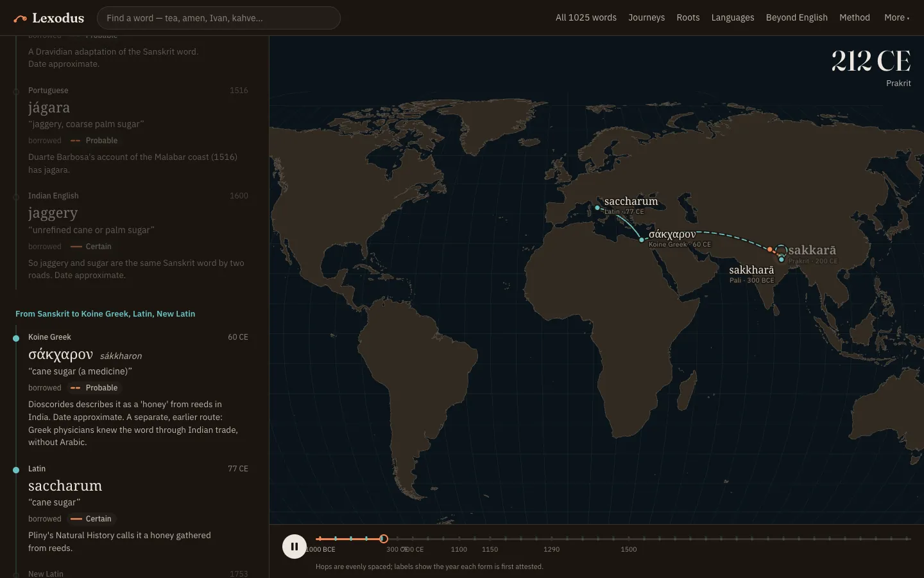Image resolution: width=924 pixels, height=578 pixels.
Task: Click the Portuguese language label
Action: (x=48, y=91)
